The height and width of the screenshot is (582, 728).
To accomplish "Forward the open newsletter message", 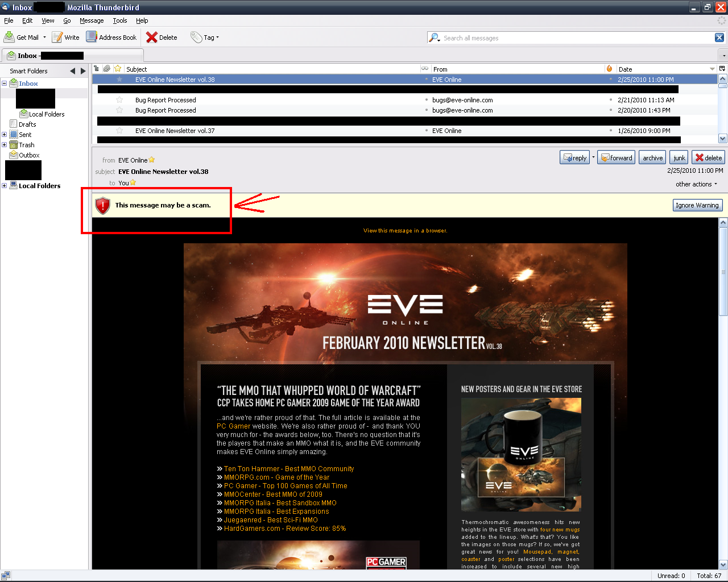I will coord(616,157).
